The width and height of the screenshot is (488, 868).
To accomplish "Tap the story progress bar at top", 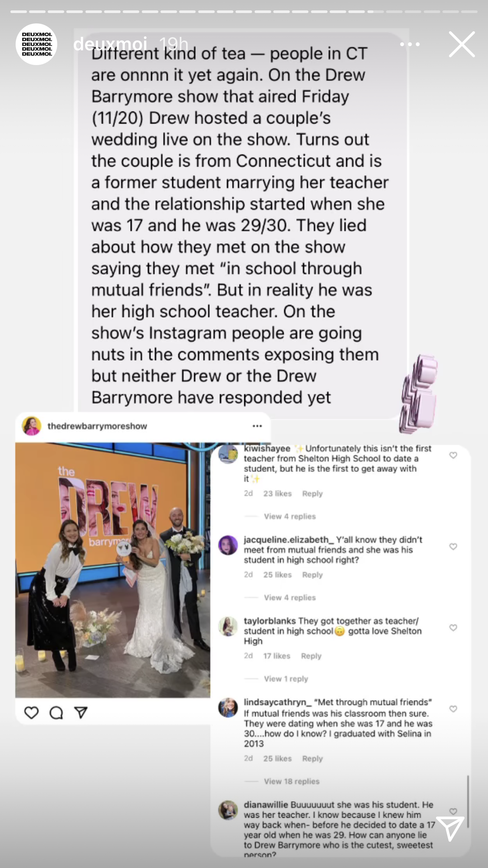I will click(x=244, y=12).
